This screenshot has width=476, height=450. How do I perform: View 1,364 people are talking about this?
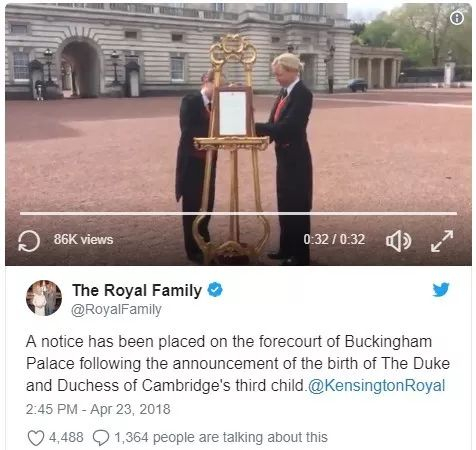click(x=221, y=437)
